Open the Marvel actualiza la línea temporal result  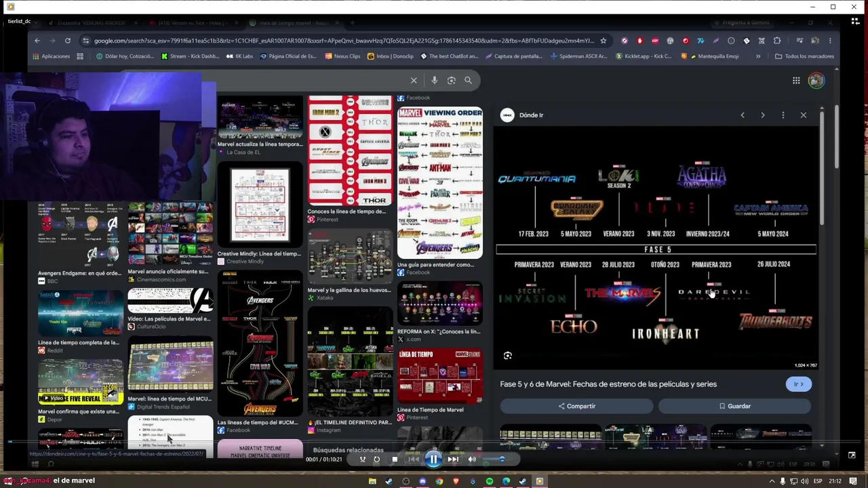click(260, 126)
